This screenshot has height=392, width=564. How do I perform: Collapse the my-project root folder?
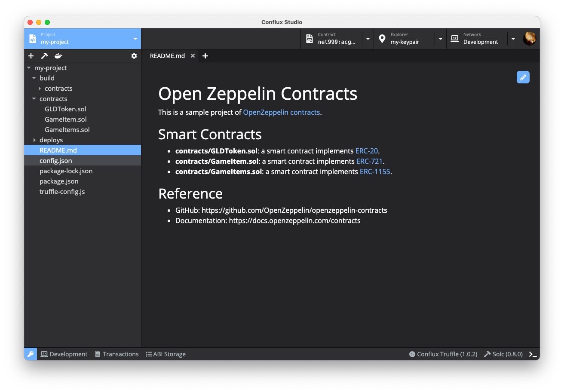click(x=29, y=68)
